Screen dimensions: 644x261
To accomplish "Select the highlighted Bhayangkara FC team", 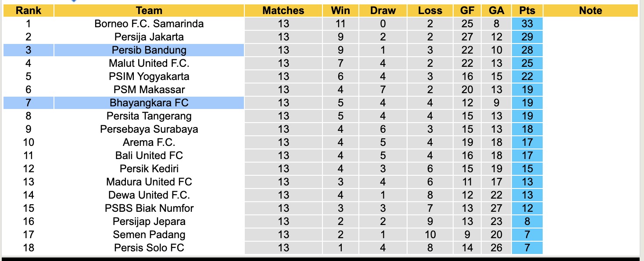I will [149, 103].
